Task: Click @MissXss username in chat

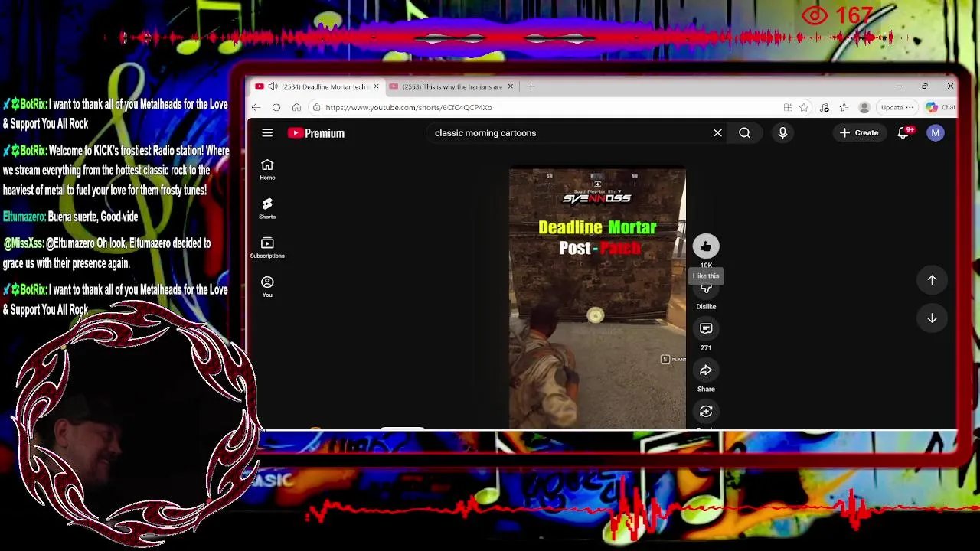Action: tap(23, 243)
